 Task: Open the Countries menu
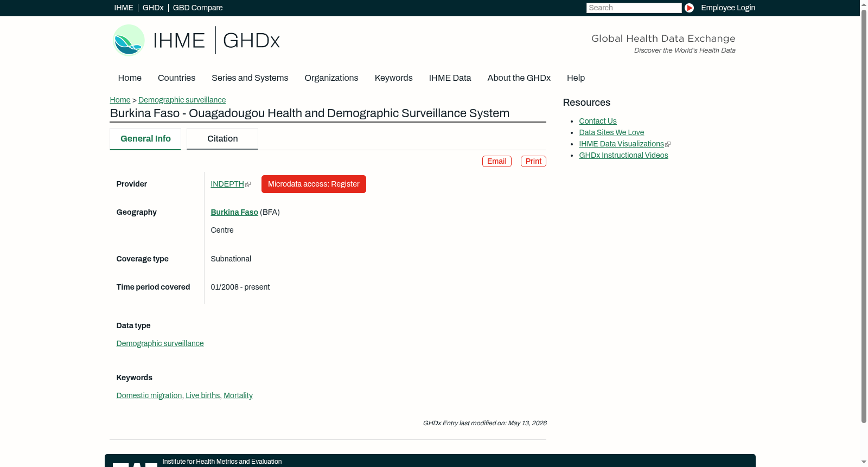point(176,78)
